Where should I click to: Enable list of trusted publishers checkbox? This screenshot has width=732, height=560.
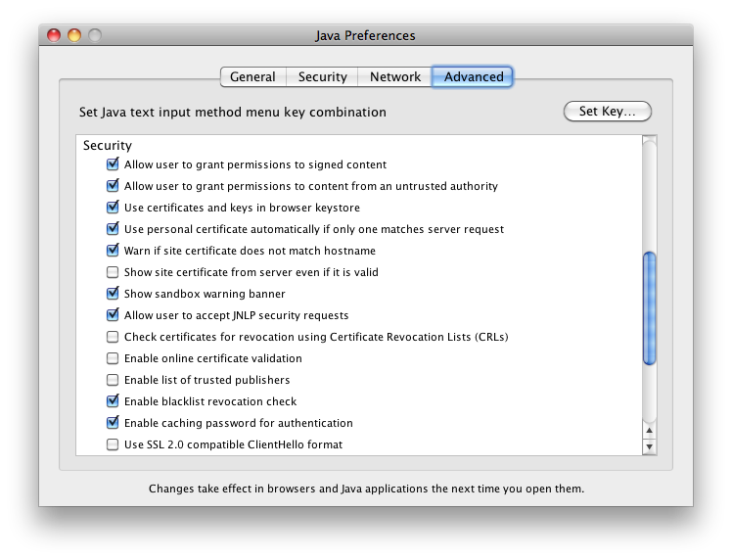[113, 380]
